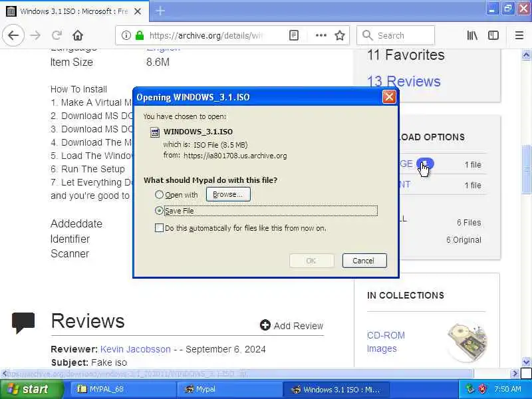The width and height of the screenshot is (532, 399).
Task: Show site information icon in address bar
Action: (x=126, y=35)
